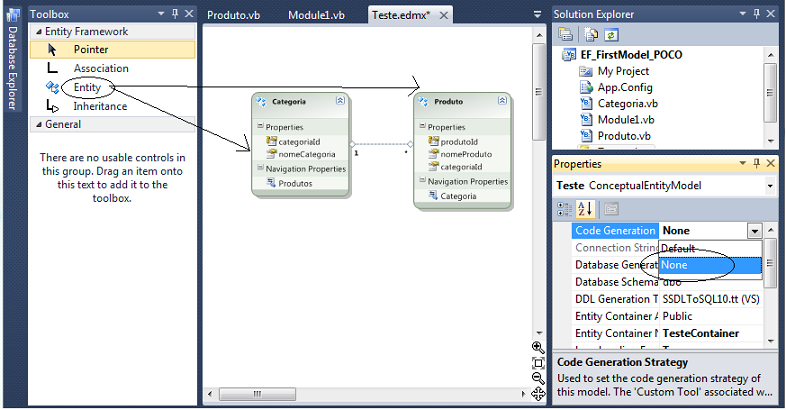Collapse Properties section of Categoria entity

[x=260, y=126]
